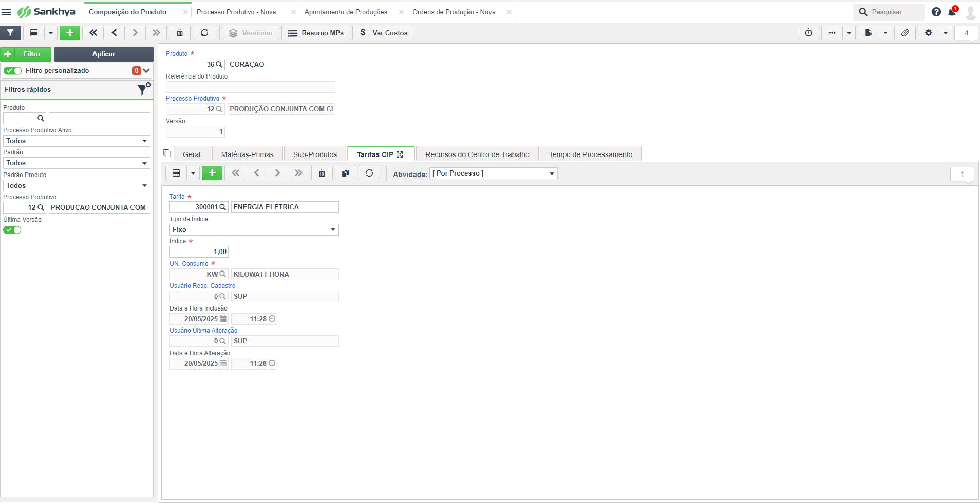Expand the custom filter count chevron

[x=146, y=71]
